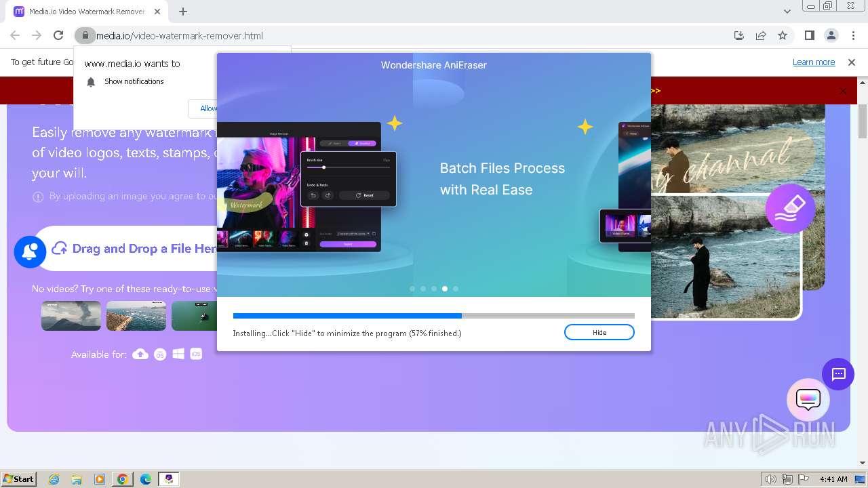Open the coastline sample video thumbnail
Viewport: 868px width, 488px height.
tap(136, 316)
